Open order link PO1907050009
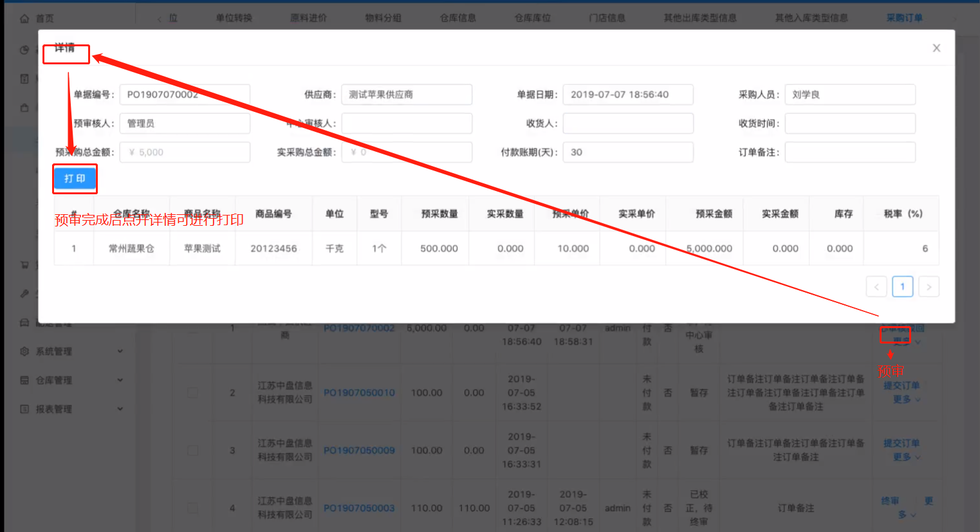The width and height of the screenshot is (980, 532). click(359, 450)
